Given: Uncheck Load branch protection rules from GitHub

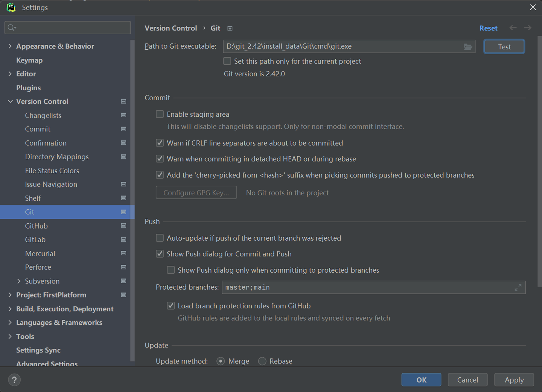Looking at the screenshot, I should tap(171, 306).
